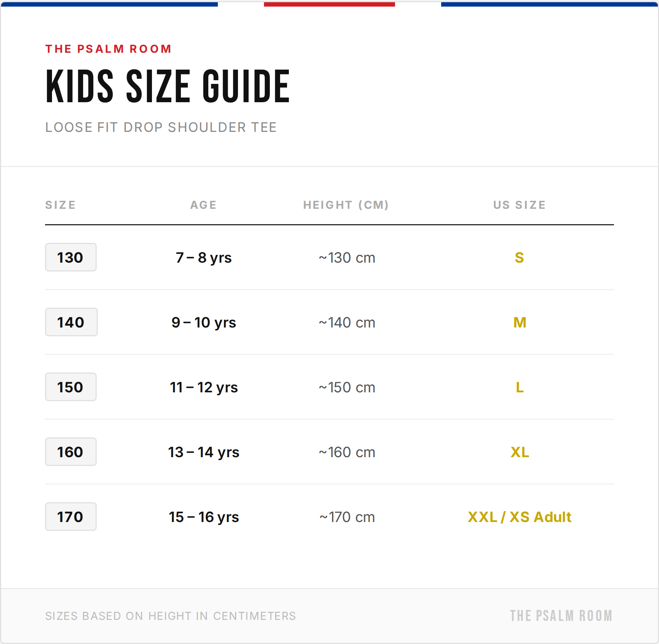Click the US size S label
The width and height of the screenshot is (659, 644).
point(520,258)
